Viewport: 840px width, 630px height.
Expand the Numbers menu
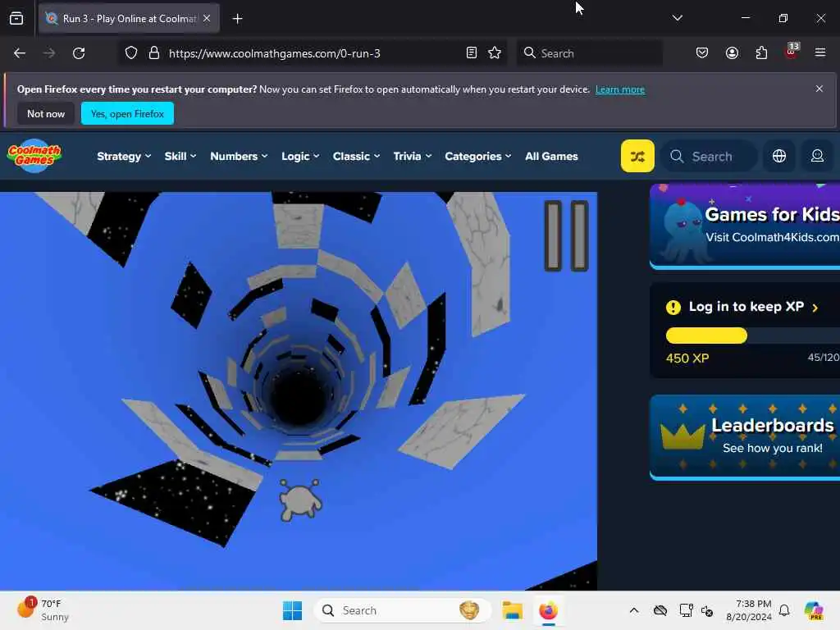point(239,157)
